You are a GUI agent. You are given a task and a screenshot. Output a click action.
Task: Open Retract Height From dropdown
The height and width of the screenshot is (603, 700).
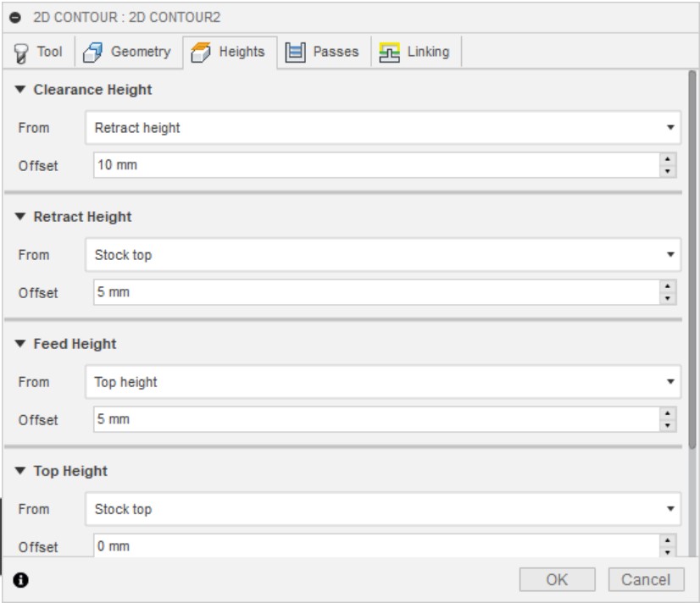(383, 255)
